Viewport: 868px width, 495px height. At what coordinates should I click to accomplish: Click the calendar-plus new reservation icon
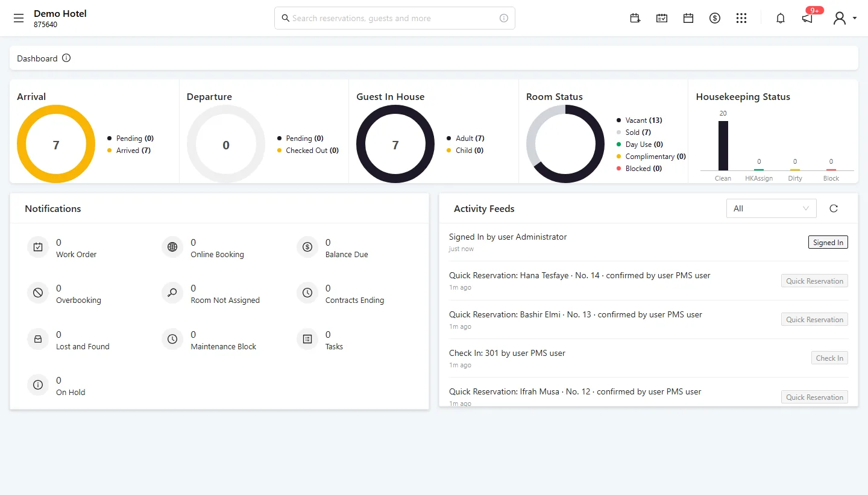point(635,18)
